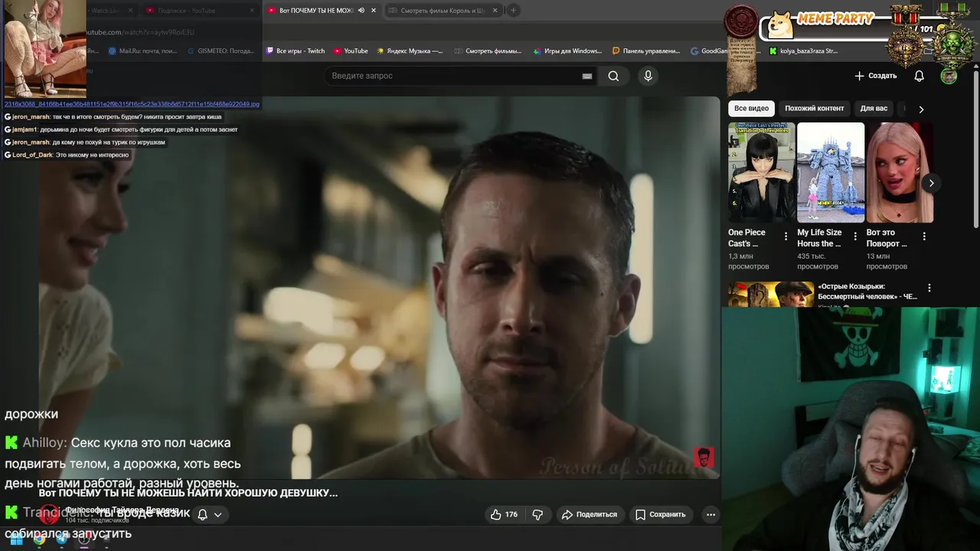
Task: Open Все игры - Twitch bookmark
Action: (x=296, y=51)
